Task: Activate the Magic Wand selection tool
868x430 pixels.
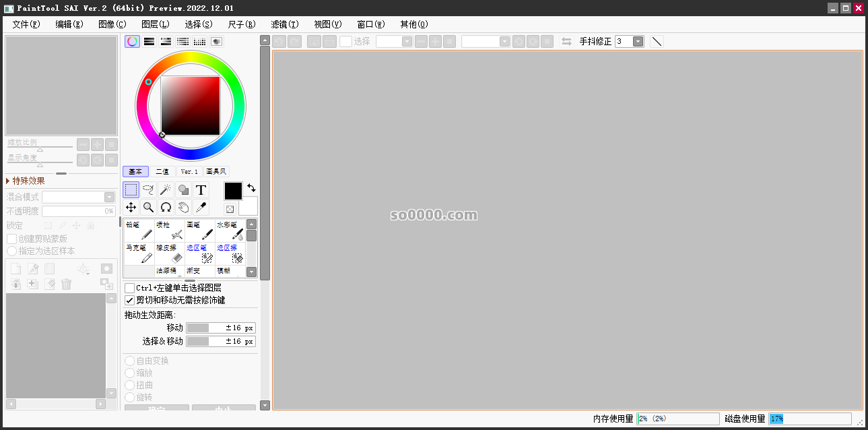Action: pyautogui.click(x=166, y=190)
